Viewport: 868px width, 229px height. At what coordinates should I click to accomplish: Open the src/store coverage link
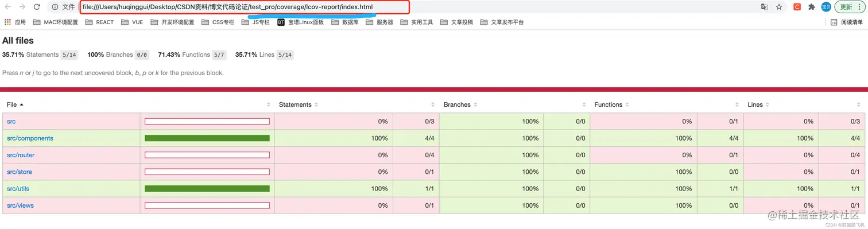[20, 172]
